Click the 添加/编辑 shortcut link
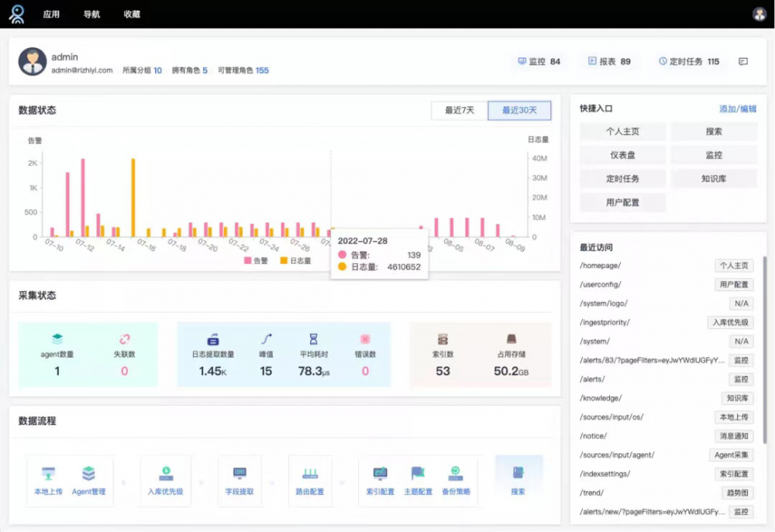This screenshot has width=775, height=532. [738, 108]
